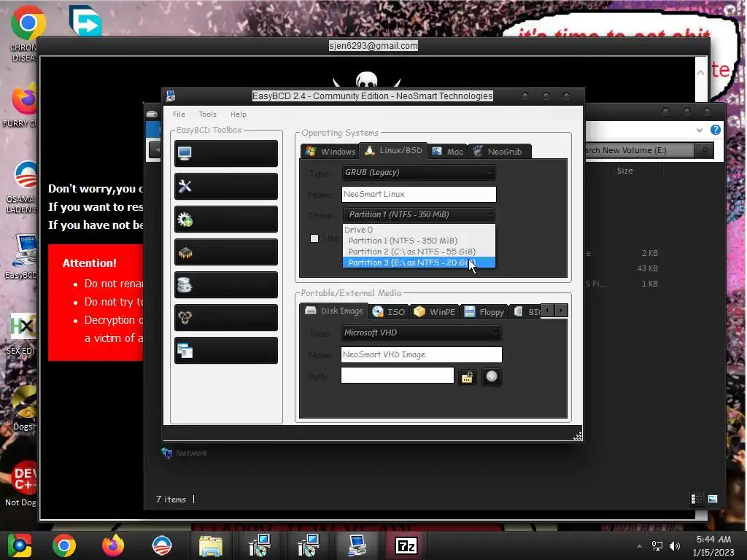Choose Partition 3 (E:\ as NTFS - 20 GiB)
747x560 pixels.
[x=419, y=262]
